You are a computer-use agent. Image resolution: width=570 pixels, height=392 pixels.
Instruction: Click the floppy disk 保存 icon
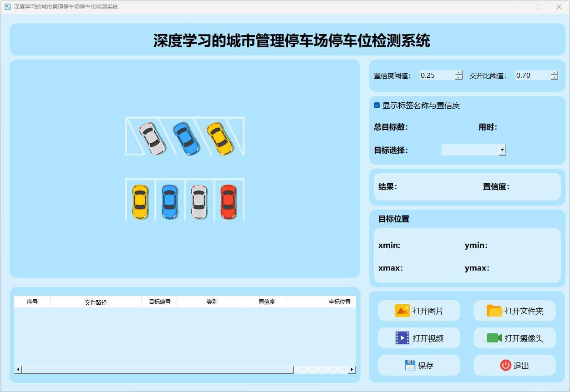410,365
